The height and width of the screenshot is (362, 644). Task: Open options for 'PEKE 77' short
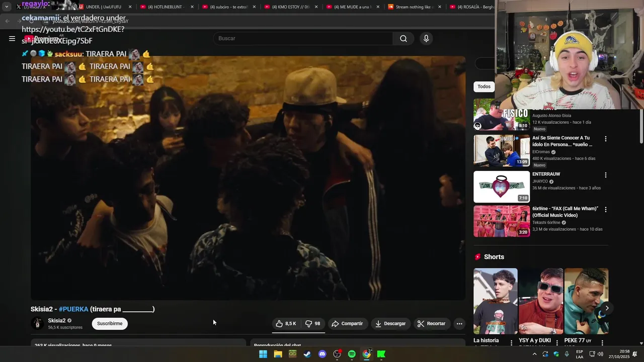tap(602, 342)
